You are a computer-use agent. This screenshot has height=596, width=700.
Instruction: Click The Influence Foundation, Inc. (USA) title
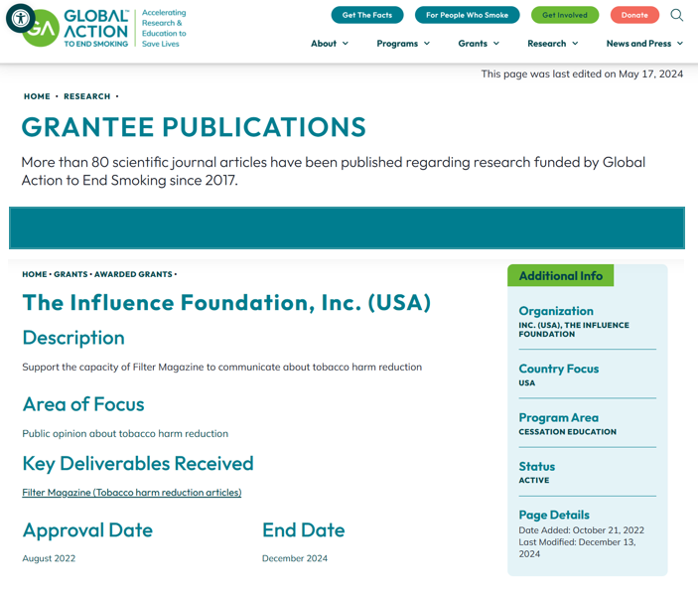[x=226, y=302]
